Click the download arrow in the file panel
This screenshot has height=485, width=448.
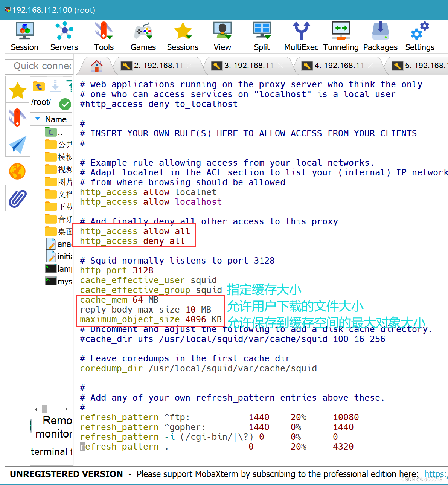(x=55, y=86)
